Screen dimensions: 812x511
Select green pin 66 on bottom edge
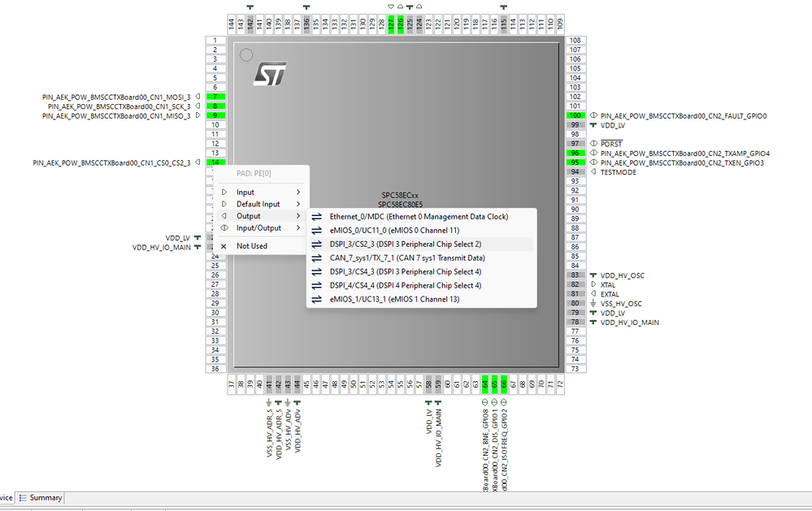(504, 384)
